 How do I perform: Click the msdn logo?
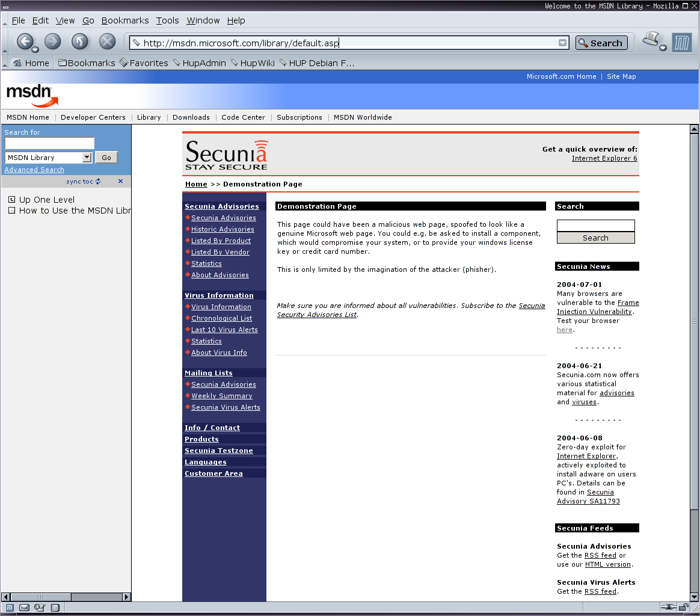(32, 96)
